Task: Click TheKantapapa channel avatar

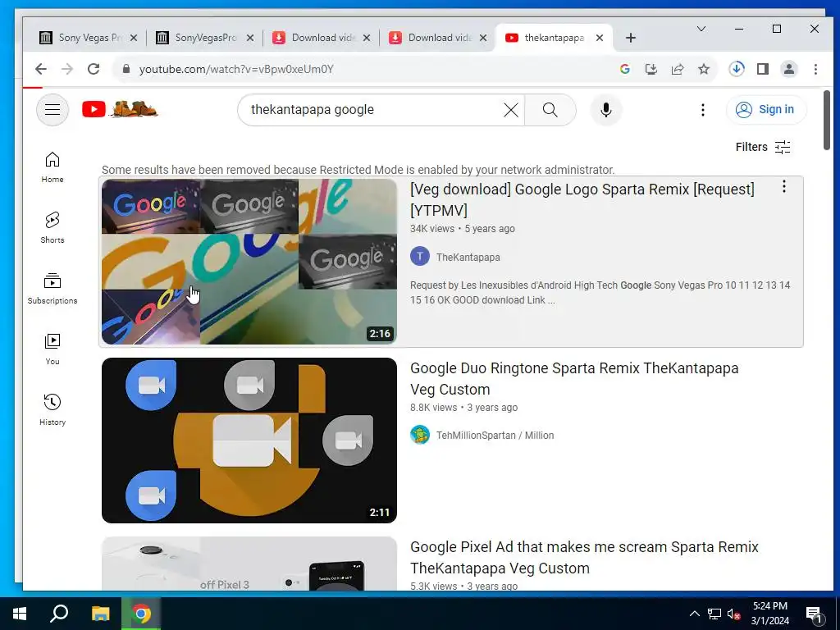Action: pyautogui.click(x=420, y=256)
